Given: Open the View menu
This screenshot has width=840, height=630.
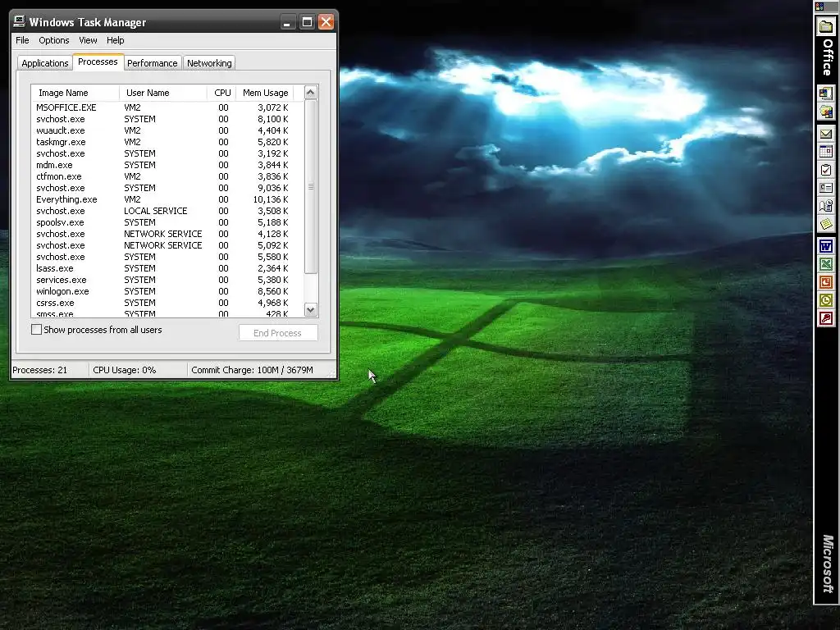Looking at the screenshot, I should pos(88,40).
